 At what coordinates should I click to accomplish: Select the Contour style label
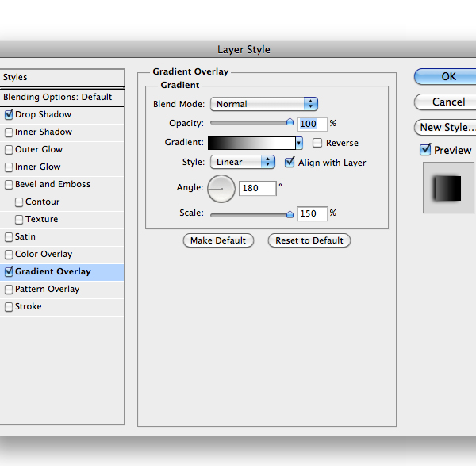pos(43,202)
